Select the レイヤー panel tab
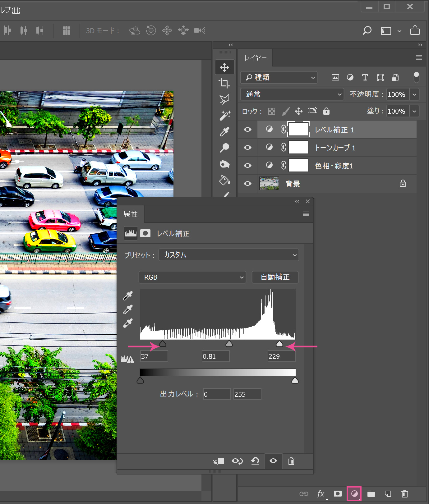 pyautogui.click(x=255, y=58)
